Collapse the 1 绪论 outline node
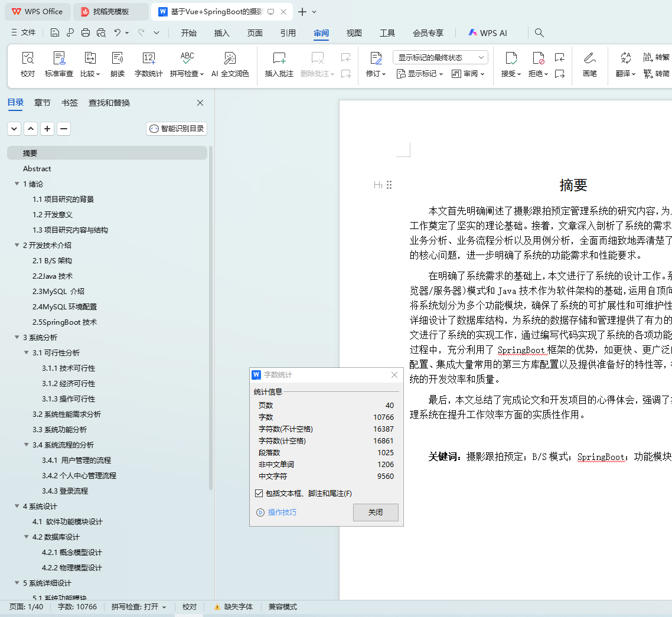The height and width of the screenshot is (617, 672). pyautogui.click(x=17, y=184)
